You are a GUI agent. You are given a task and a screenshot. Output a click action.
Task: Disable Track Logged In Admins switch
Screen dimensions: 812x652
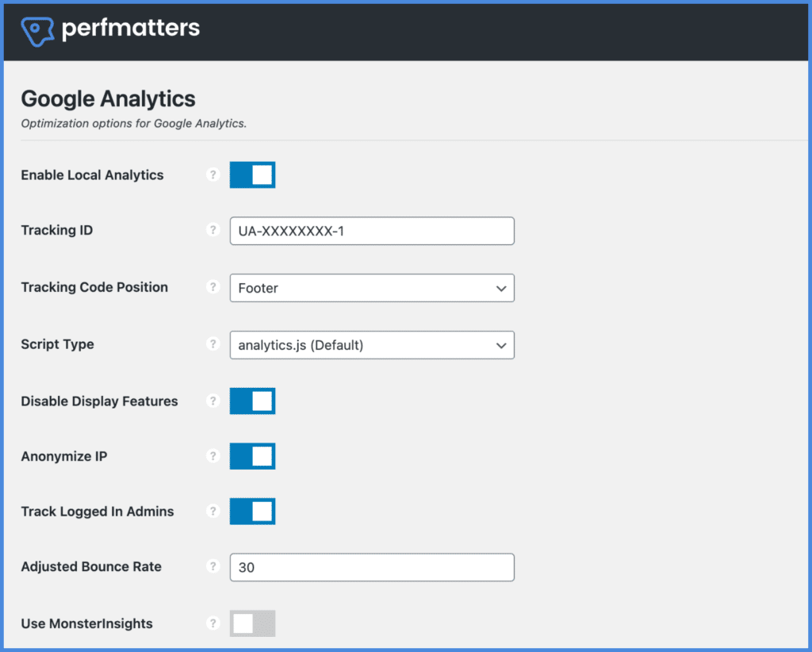point(253,511)
